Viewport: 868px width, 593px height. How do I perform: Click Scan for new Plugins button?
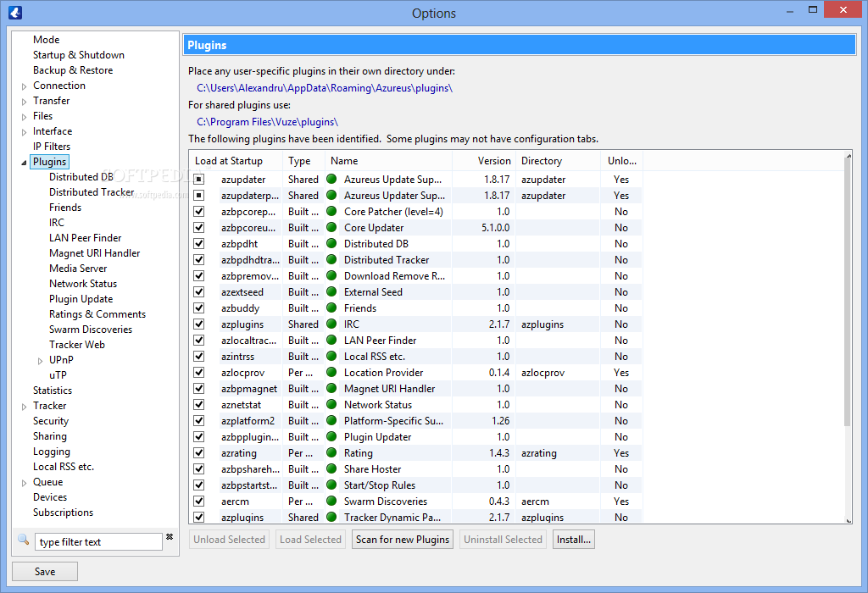403,540
